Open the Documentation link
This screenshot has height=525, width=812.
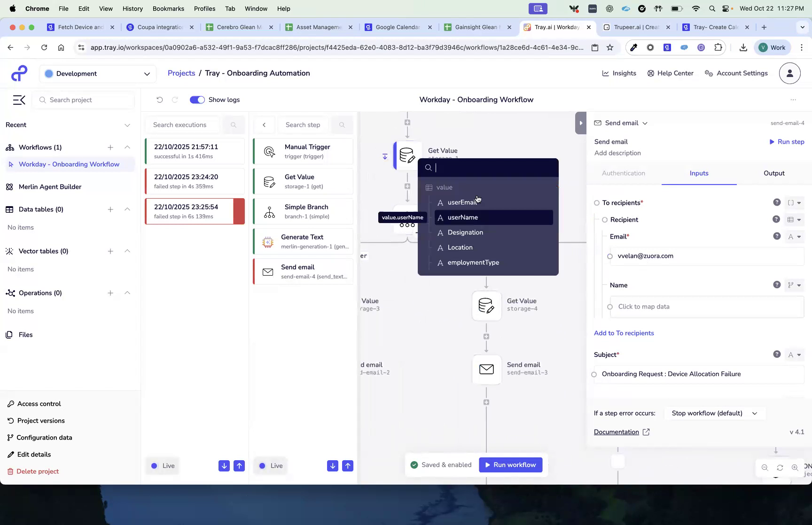coord(617,432)
